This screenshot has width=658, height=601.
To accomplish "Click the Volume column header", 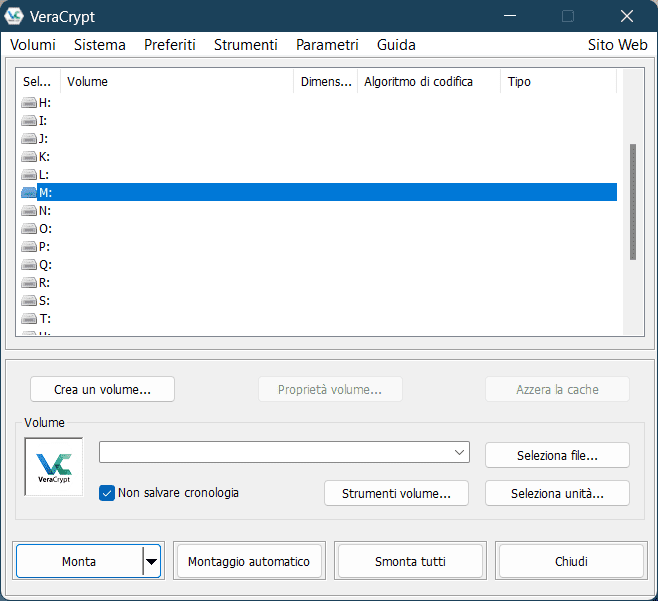I will coord(177,81).
